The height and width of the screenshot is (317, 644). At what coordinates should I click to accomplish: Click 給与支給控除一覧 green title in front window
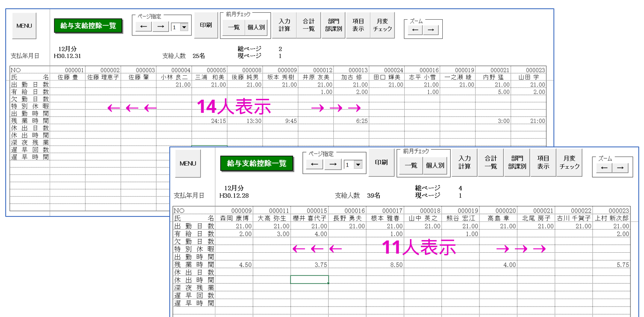tap(257, 164)
